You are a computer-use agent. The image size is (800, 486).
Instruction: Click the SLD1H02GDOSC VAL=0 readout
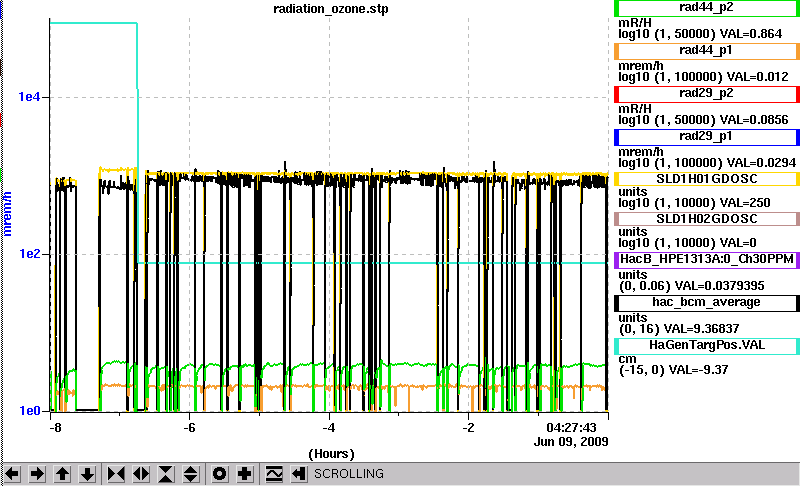[x=738, y=243]
